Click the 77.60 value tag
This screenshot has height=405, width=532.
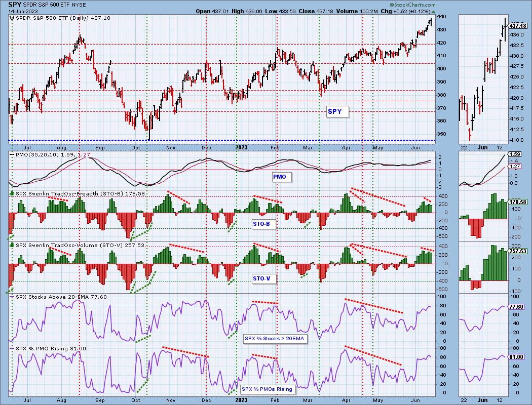[x=516, y=307]
